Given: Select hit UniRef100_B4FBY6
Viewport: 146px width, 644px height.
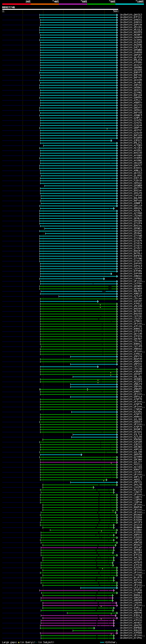Looking at the screenshot, I should click(x=131, y=256).
